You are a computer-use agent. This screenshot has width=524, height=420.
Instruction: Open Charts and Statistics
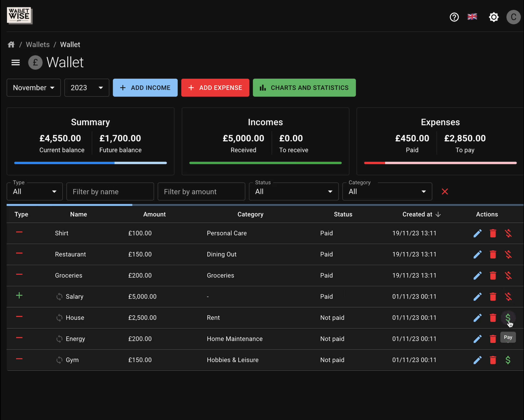coord(304,88)
